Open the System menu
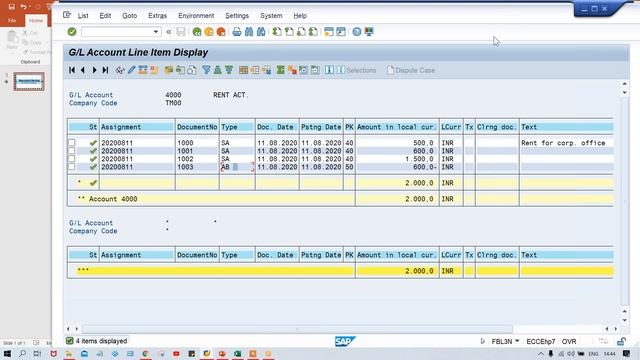 (x=271, y=16)
